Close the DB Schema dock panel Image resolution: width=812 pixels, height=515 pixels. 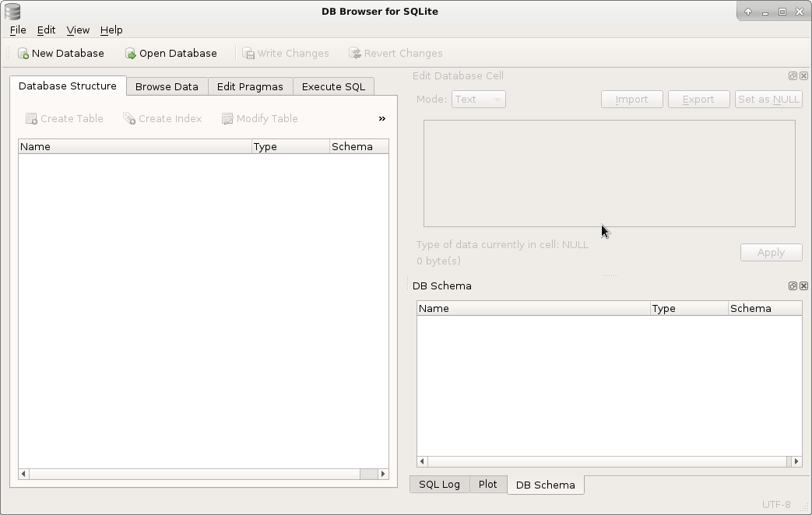[803, 286]
